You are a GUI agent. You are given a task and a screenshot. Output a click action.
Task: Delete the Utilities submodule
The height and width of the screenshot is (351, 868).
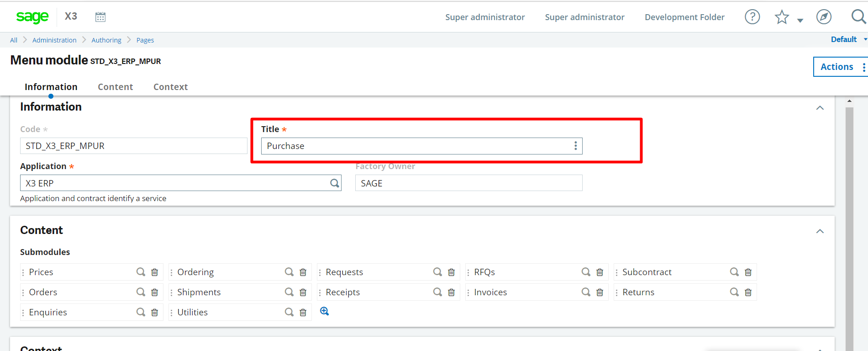click(x=303, y=312)
